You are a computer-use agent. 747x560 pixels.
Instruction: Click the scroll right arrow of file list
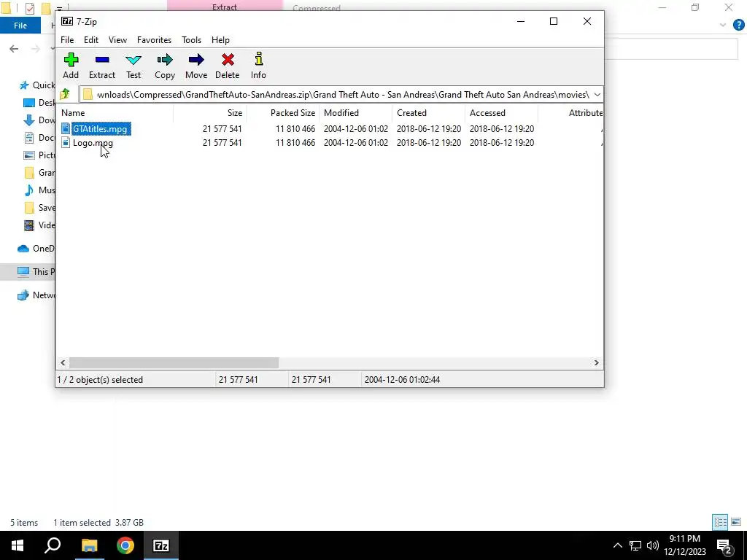[597, 363]
